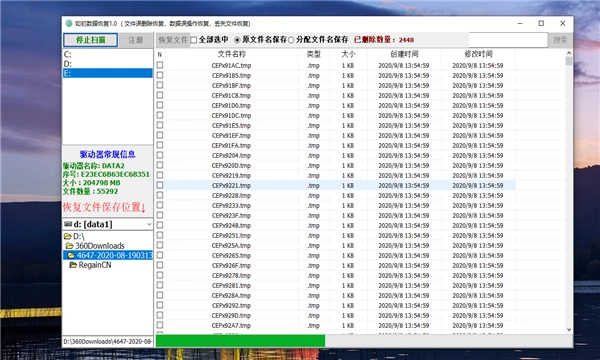This screenshot has height=360, width=600.
Task: Select drive C: in the drive list
Action: click(x=108, y=54)
